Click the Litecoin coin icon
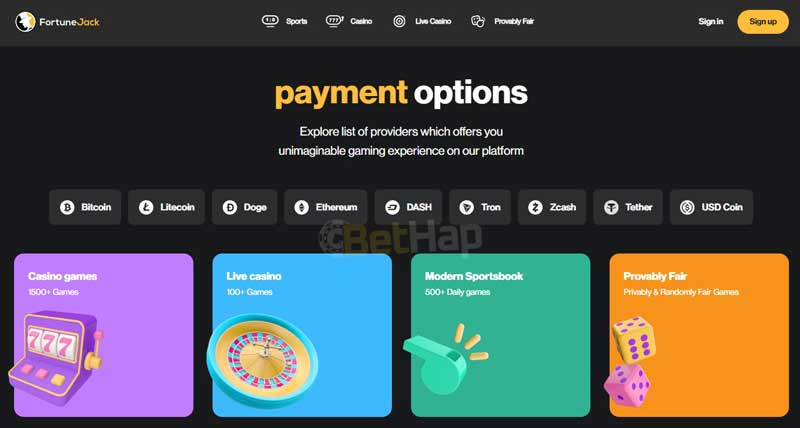This screenshot has width=800, height=428. (146, 207)
